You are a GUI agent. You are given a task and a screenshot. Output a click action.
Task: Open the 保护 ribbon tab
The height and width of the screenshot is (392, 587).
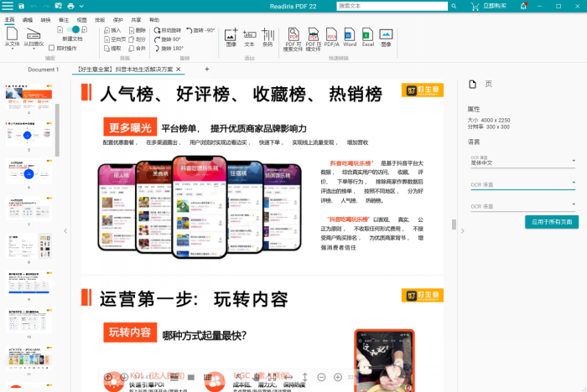[x=117, y=20]
